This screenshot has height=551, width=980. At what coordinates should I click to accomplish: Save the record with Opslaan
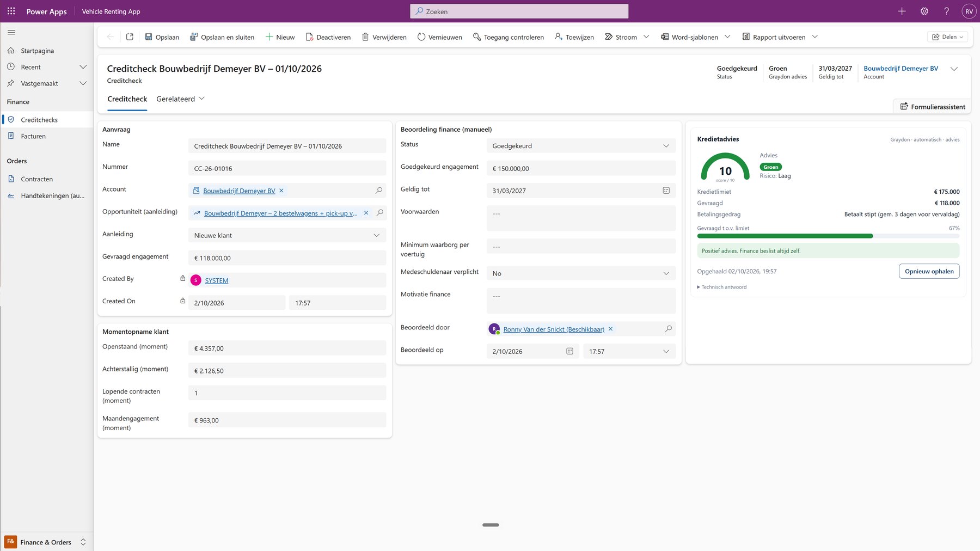coord(162,37)
